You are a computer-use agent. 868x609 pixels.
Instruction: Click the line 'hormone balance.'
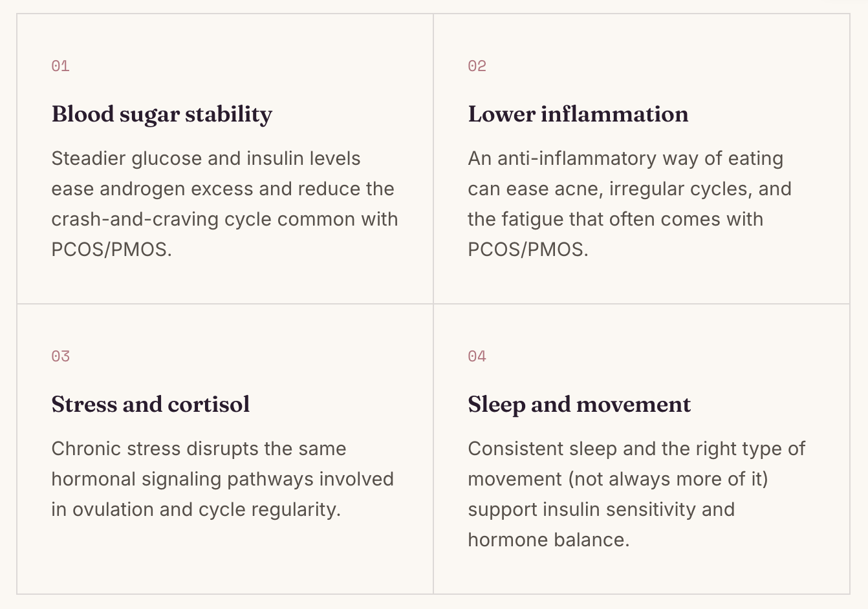point(548,540)
